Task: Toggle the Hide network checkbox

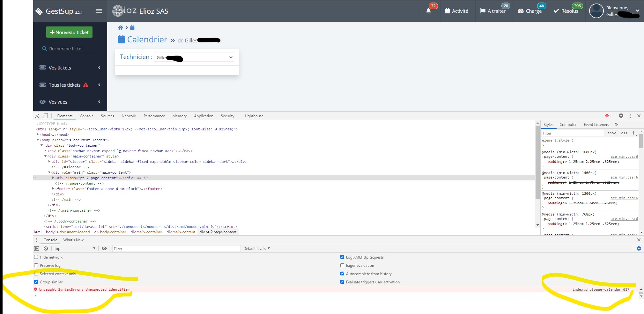Action: pyautogui.click(x=36, y=257)
